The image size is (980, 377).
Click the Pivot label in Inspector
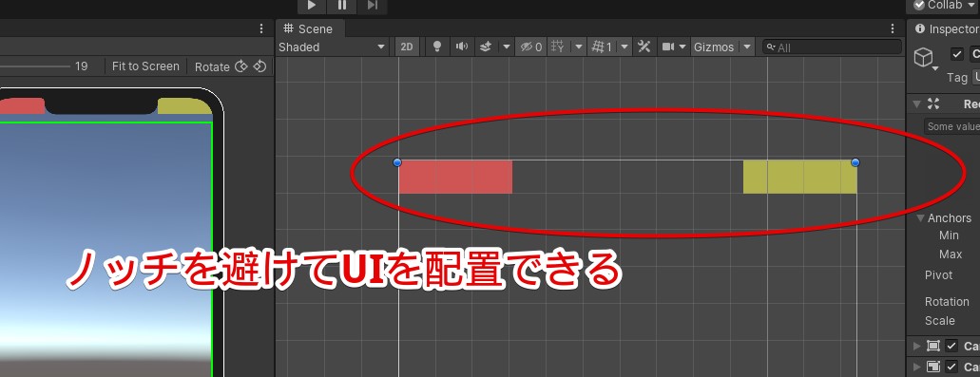tap(939, 275)
